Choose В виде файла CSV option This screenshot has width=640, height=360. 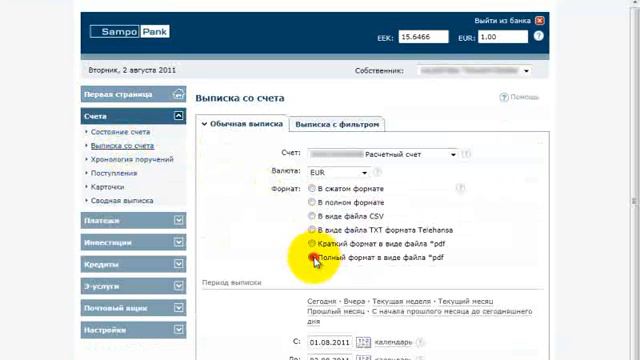coord(312,216)
